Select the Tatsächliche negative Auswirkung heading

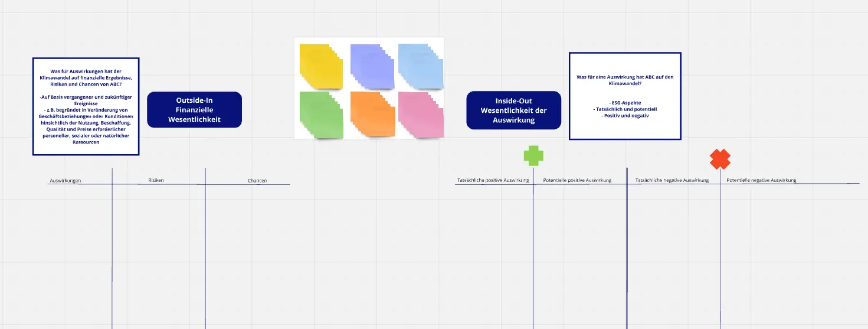(x=672, y=180)
